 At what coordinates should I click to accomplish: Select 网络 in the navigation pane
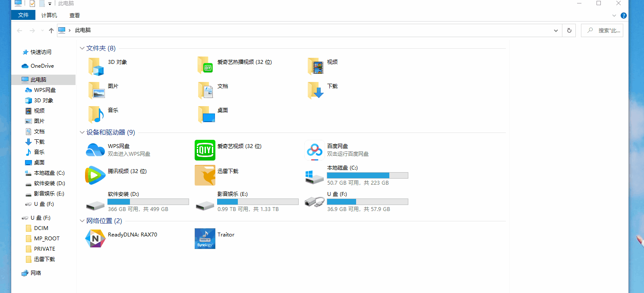pos(36,273)
